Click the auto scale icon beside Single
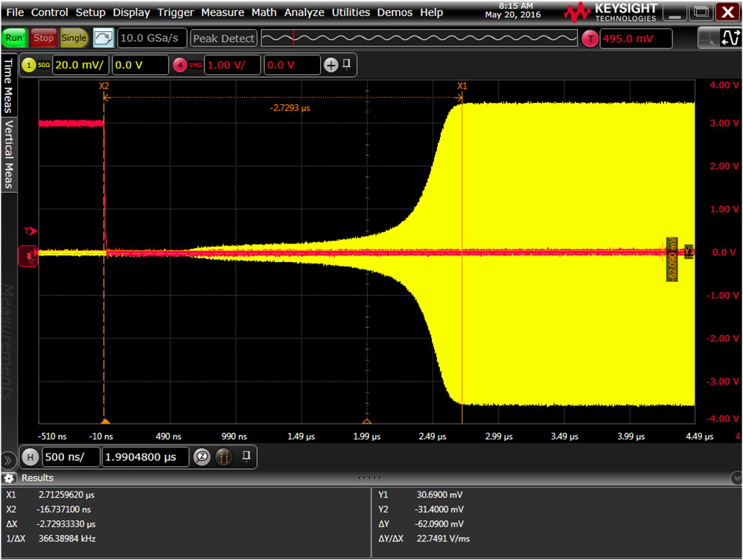Screen dimensions: 743x560 pos(104,38)
